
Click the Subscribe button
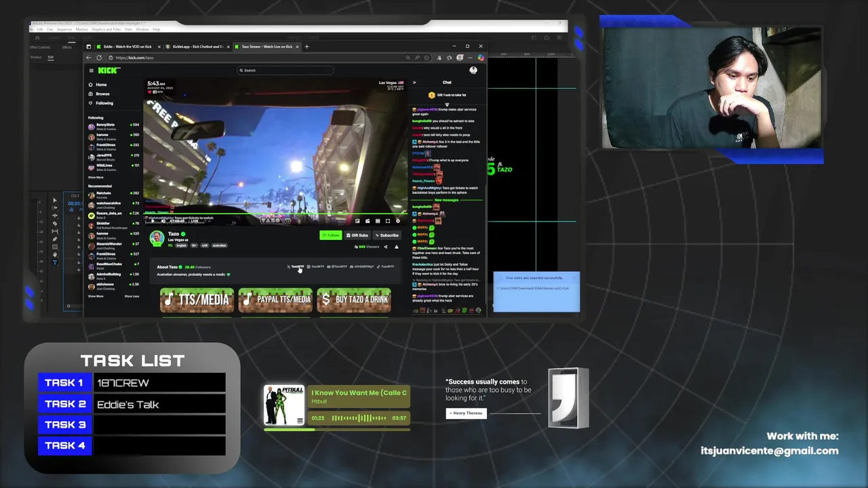387,235
